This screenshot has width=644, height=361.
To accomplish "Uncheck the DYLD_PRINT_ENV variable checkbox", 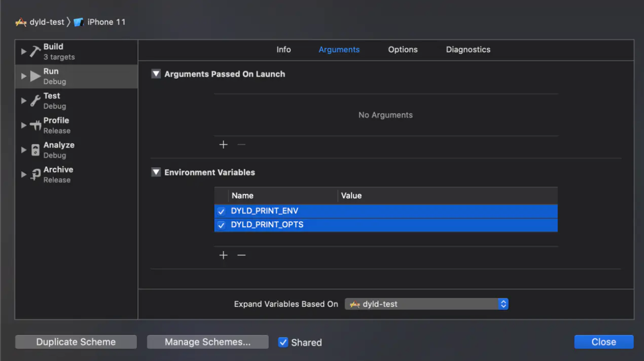I will (x=221, y=211).
